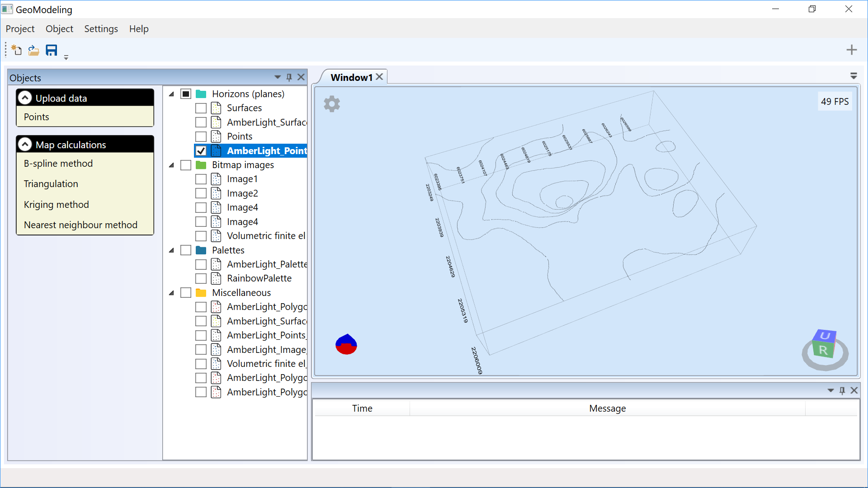This screenshot has height=488, width=868.
Task: Click the orientation cube U face
Action: pyautogui.click(x=825, y=336)
